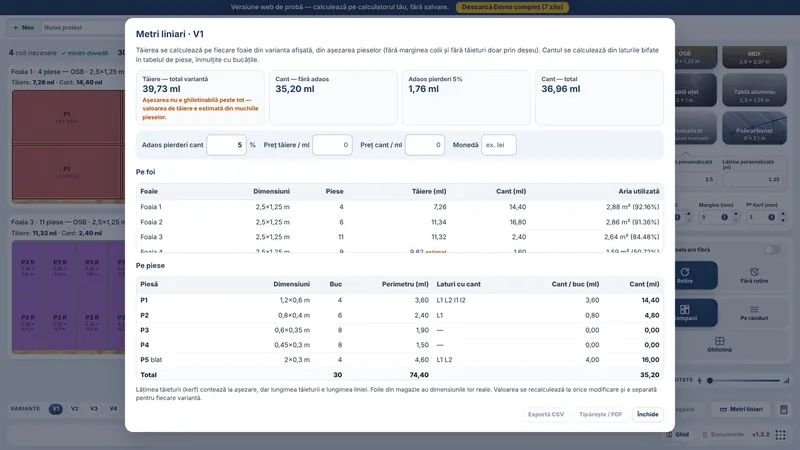The height and width of the screenshot is (450, 800).
Task: Click 'Aria utilizată' column header
Action: pyautogui.click(x=639, y=191)
